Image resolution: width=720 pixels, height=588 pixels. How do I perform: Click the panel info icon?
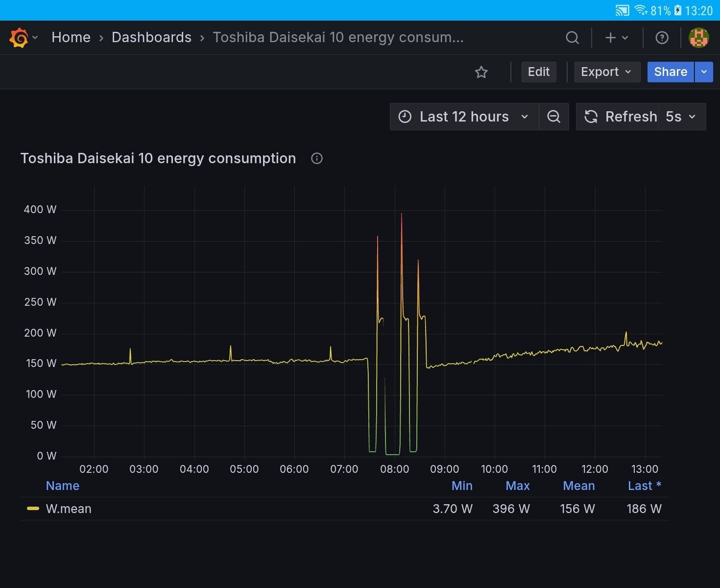click(317, 158)
